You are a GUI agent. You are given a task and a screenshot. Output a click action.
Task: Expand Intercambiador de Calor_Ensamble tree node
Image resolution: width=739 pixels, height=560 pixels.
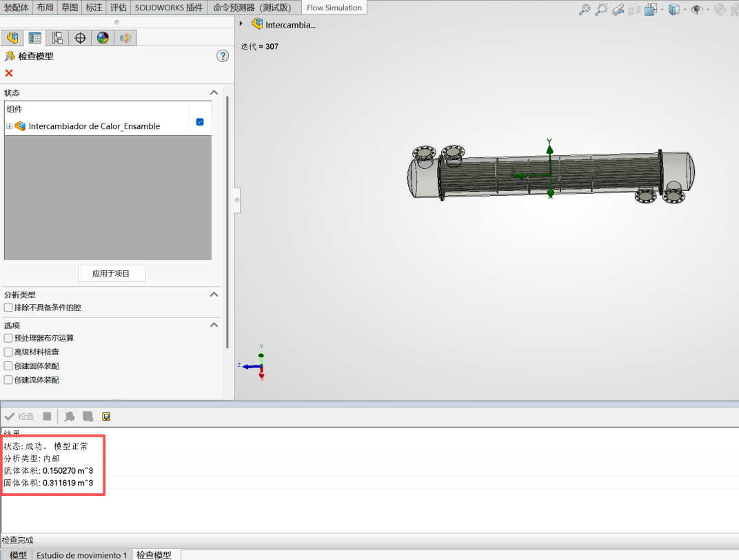(x=9, y=126)
